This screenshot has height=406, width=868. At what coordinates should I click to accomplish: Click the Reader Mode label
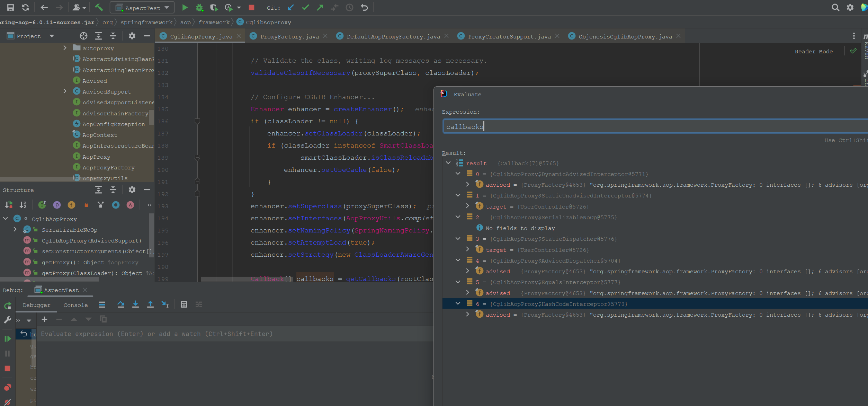coord(813,51)
